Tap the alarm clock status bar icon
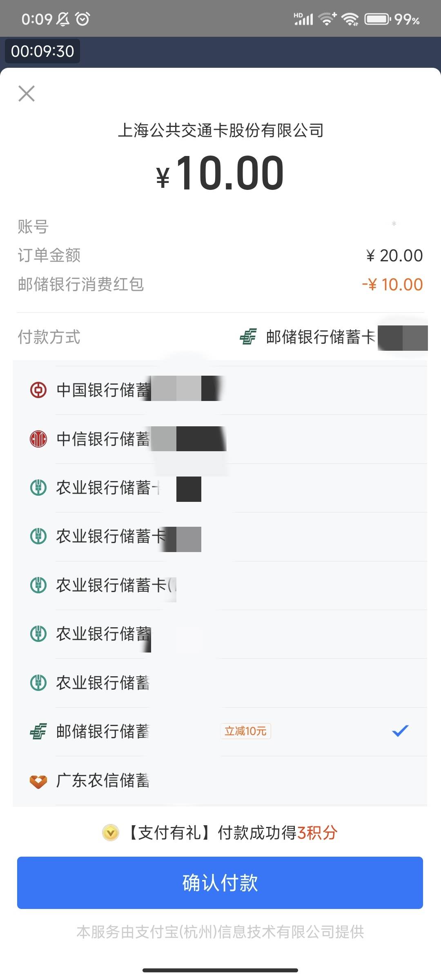This screenshot has height=980, width=441. pos(83,19)
